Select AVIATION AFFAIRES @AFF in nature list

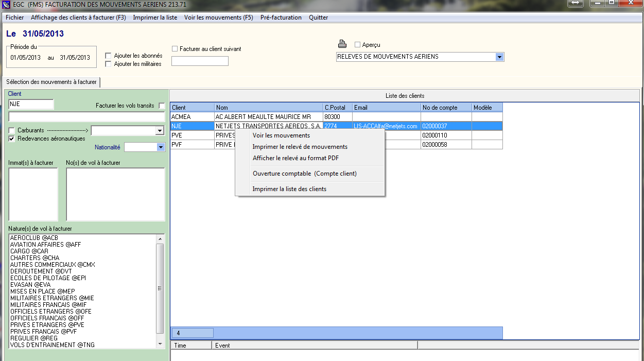(45, 245)
